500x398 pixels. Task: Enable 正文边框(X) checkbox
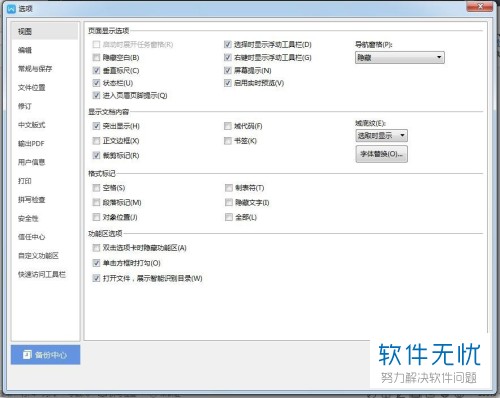click(x=96, y=141)
